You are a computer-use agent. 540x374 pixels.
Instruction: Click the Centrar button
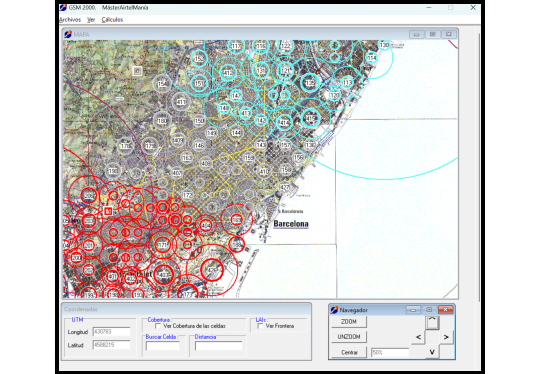point(349,352)
